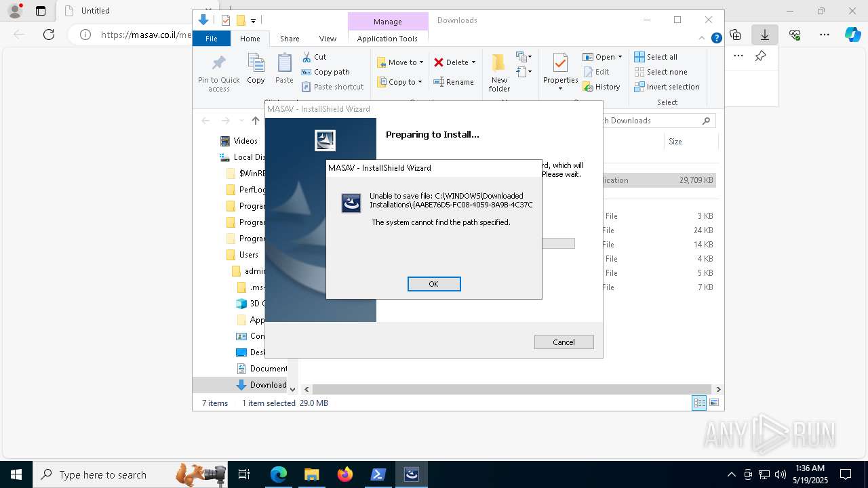Click the taskbar search box
Image resolution: width=868 pixels, height=488 pixels.
pos(129,474)
